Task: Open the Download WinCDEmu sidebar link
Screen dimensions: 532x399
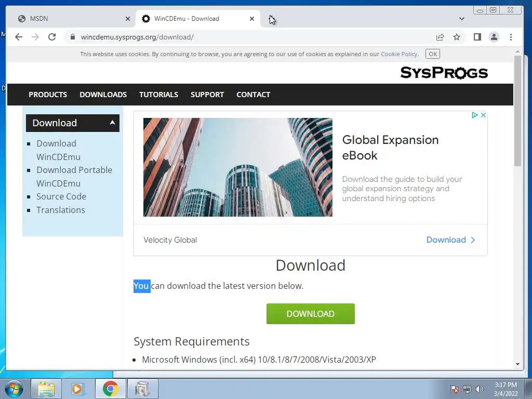Action: click(58, 150)
